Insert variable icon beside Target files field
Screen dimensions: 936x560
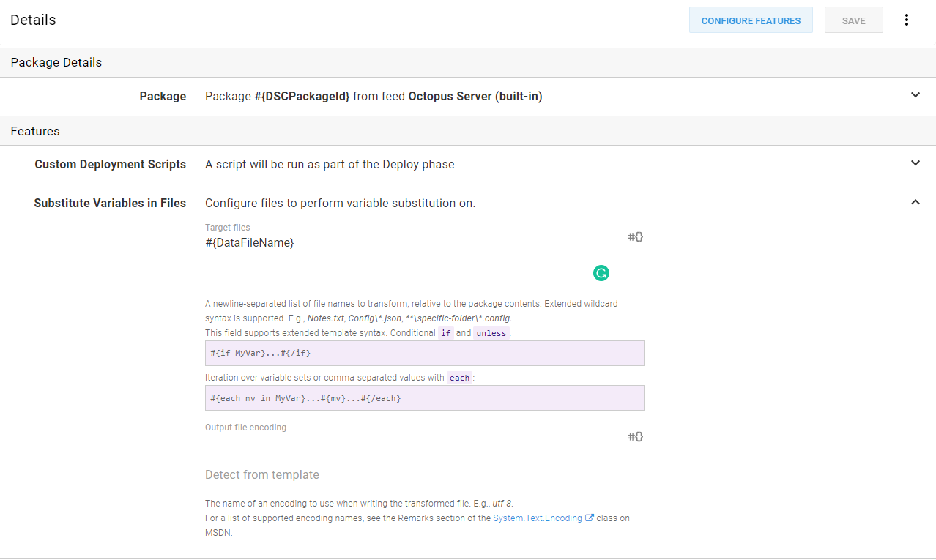[635, 237]
